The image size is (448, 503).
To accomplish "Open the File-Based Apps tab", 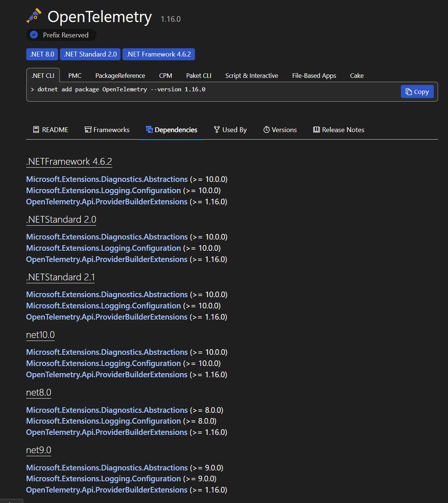I will coord(314,75).
